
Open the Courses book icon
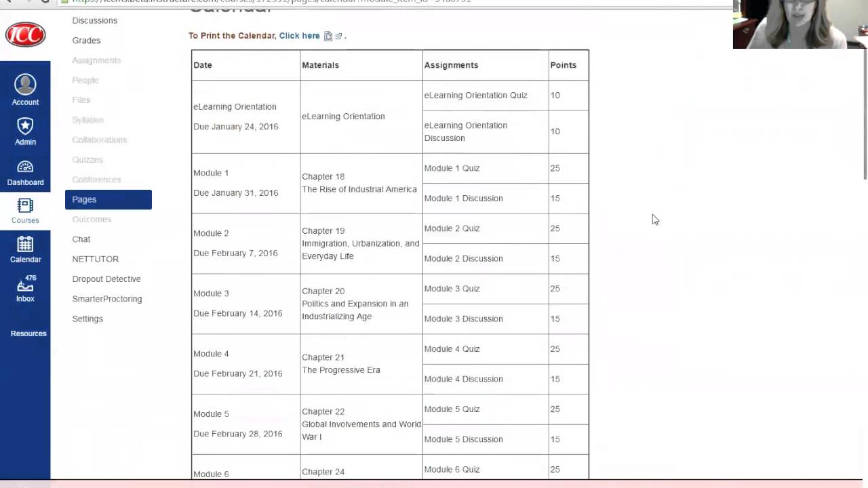(25, 205)
